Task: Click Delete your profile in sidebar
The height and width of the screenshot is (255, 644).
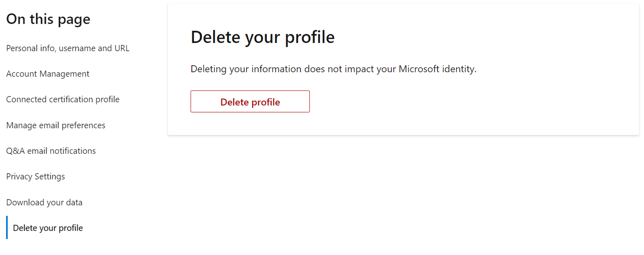Action: (48, 227)
